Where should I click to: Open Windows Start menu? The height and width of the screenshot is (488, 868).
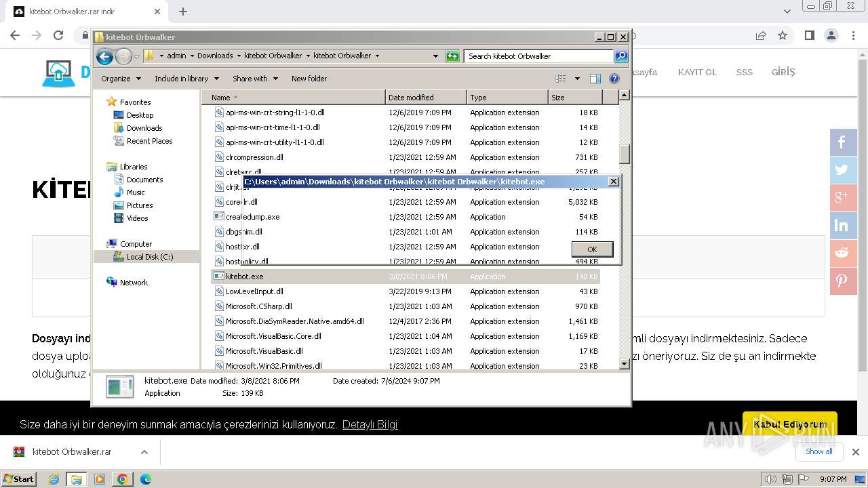click(x=18, y=479)
